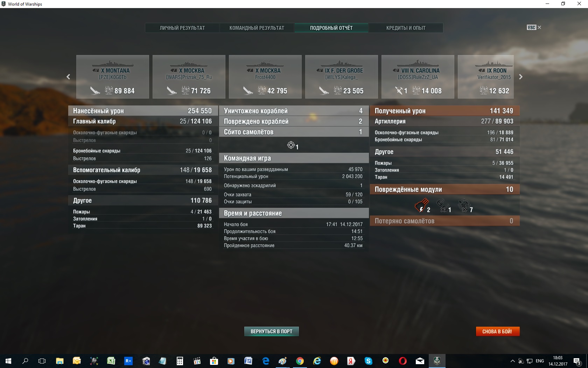Open Skype from the taskbar
Image resolution: width=588 pixels, height=368 pixels.
[368, 361]
